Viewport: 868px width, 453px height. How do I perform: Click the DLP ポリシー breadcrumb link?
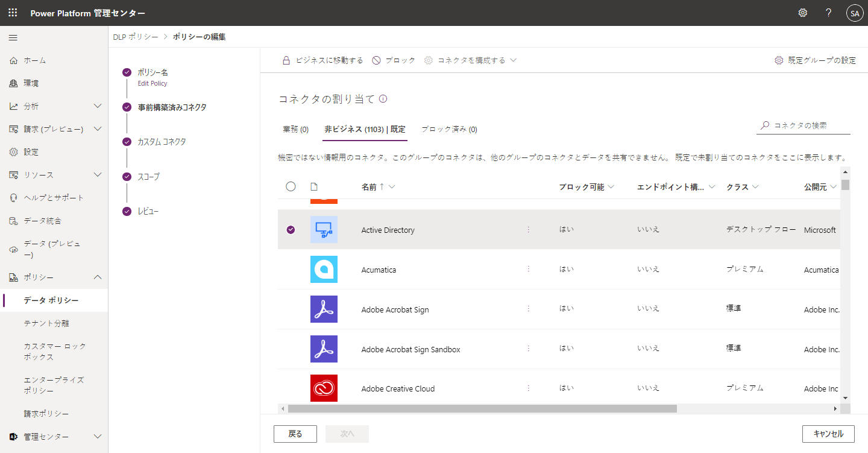[136, 37]
